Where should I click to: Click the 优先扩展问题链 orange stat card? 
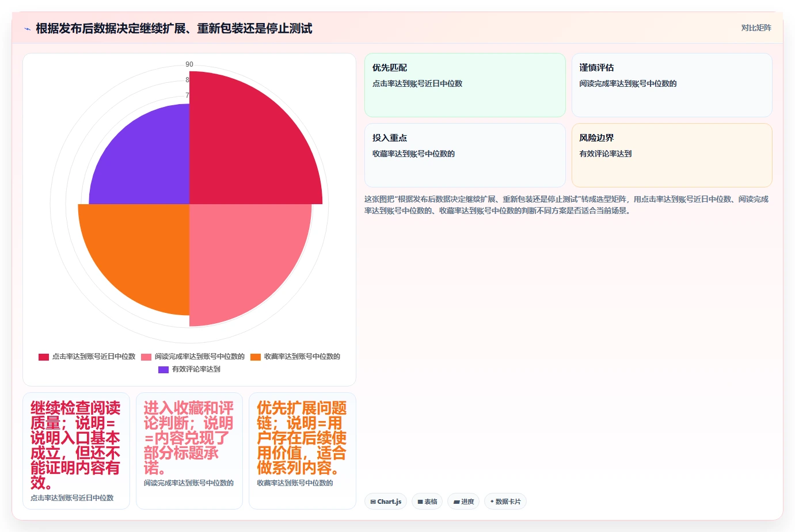pos(302,451)
